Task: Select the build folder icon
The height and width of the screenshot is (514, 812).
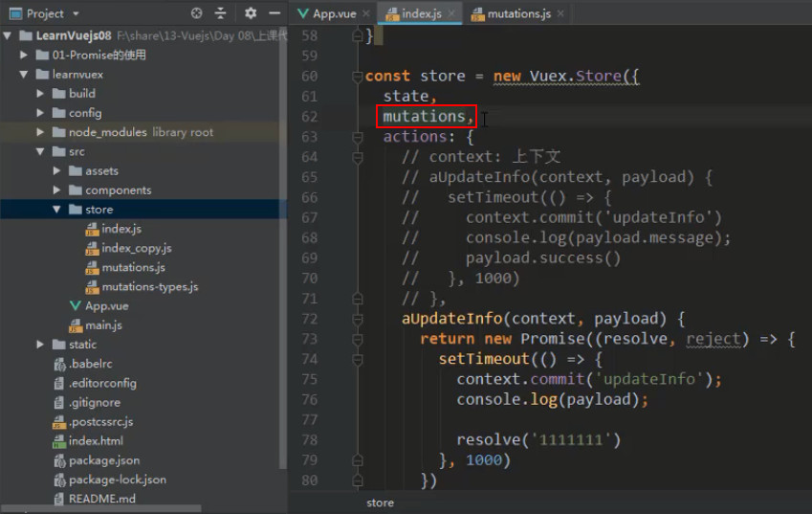Action: 59,93
